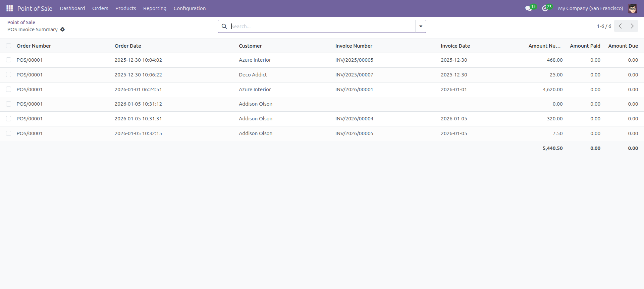Click the search magnifier icon
The image size is (644, 289).
tap(224, 26)
